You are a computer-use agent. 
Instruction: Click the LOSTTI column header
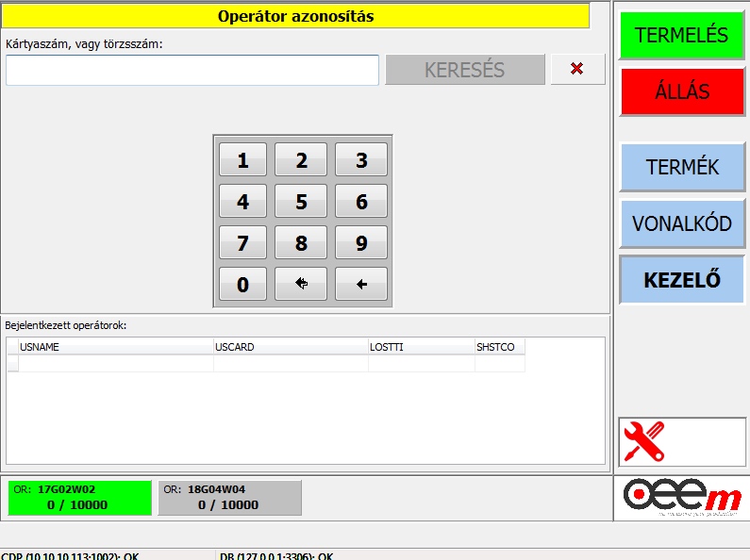coord(421,347)
